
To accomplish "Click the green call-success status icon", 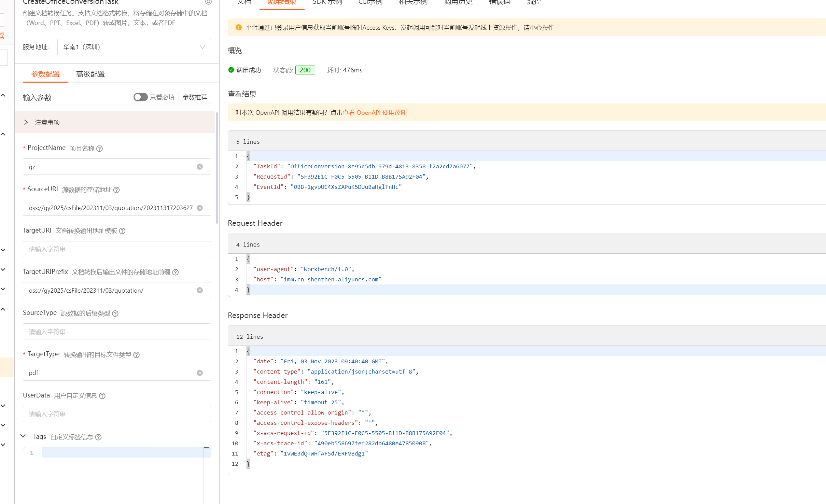I will click(231, 70).
